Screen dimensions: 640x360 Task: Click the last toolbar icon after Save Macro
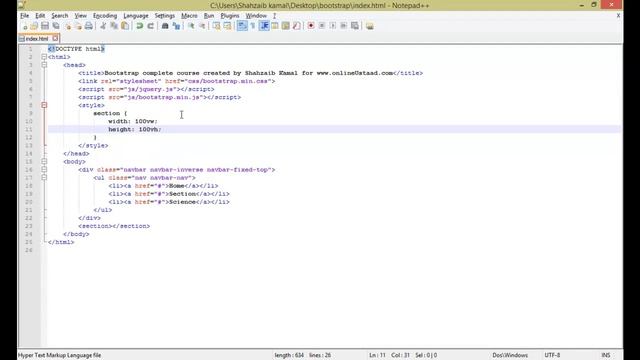click(x=369, y=26)
